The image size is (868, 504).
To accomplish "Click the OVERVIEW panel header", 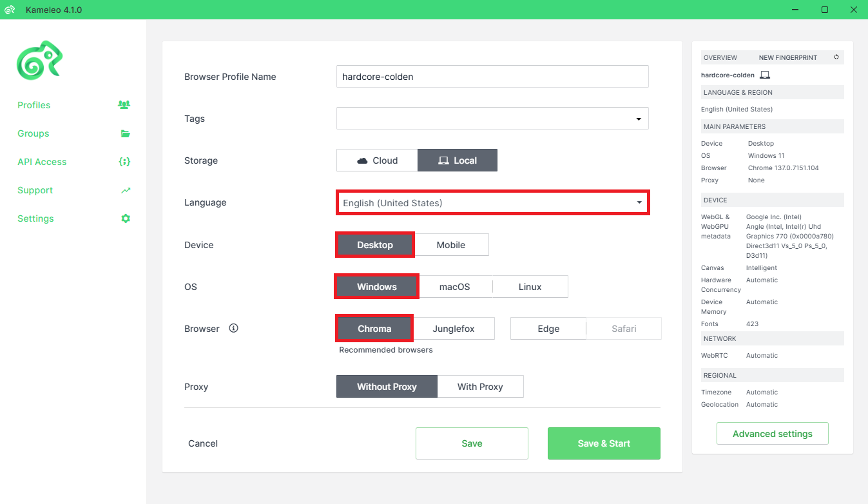I will click(720, 57).
